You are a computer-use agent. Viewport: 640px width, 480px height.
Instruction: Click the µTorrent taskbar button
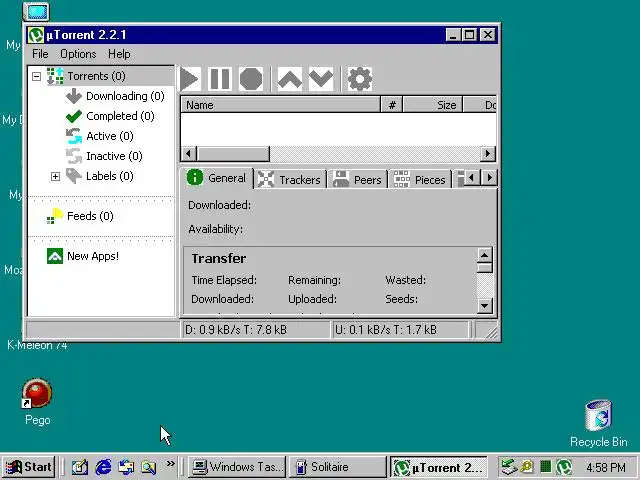coord(439,467)
